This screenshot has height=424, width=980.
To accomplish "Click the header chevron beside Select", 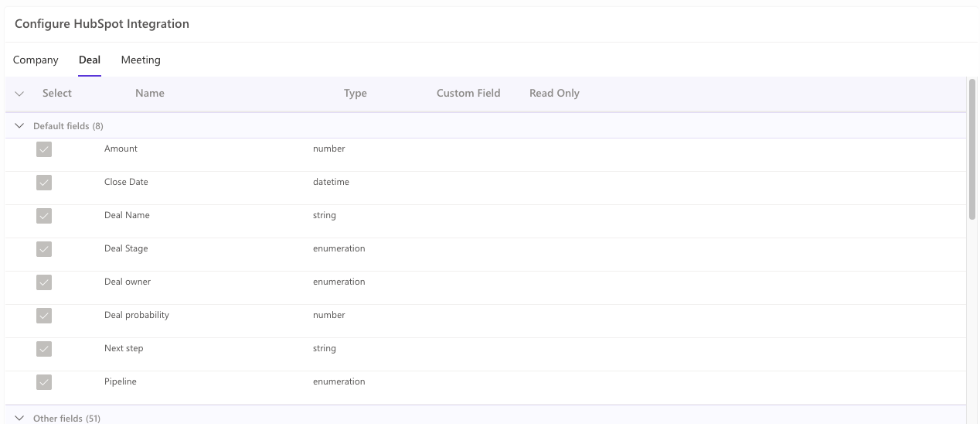I will click(x=20, y=94).
